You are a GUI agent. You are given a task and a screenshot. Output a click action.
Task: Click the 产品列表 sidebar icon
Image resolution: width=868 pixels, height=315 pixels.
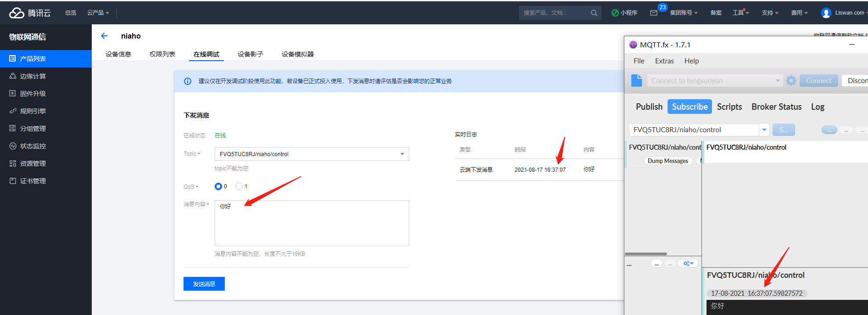pyautogui.click(x=12, y=58)
